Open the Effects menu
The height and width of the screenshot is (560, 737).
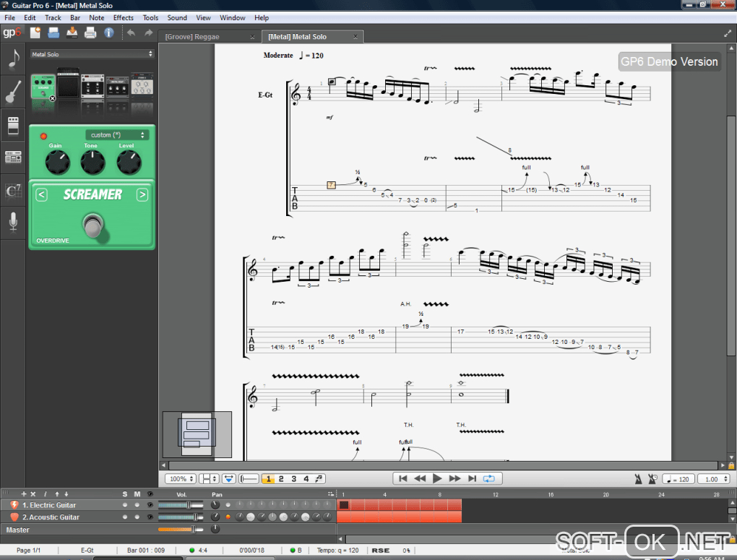click(123, 18)
